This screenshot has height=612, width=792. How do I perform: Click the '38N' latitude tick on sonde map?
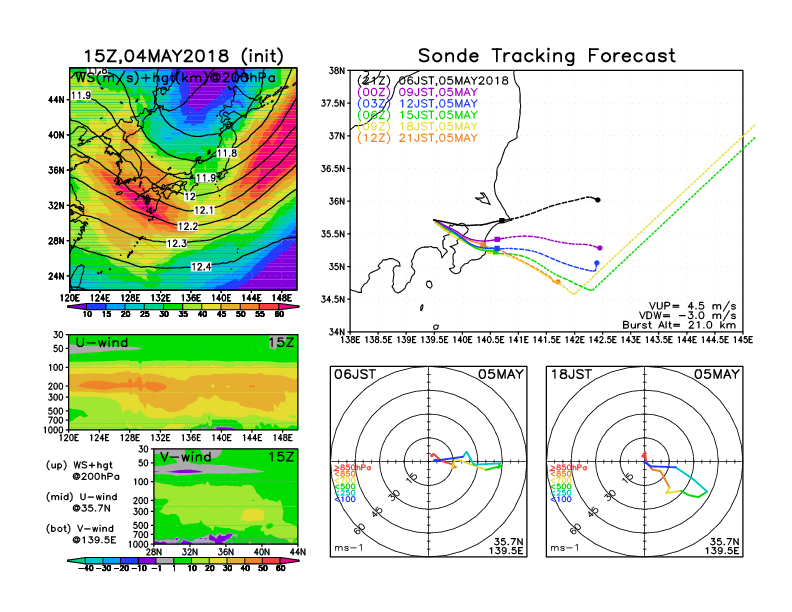pyautogui.click(x=337, y=71)
